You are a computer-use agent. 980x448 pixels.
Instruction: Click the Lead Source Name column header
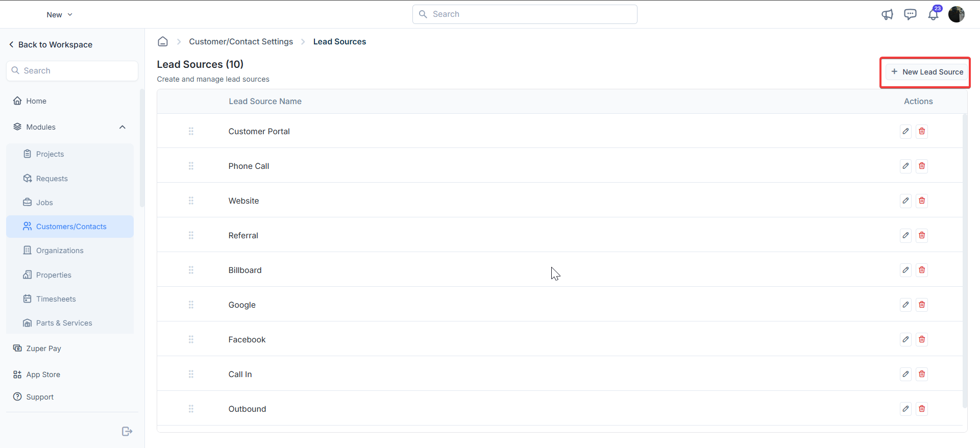(x=265, y=101)
